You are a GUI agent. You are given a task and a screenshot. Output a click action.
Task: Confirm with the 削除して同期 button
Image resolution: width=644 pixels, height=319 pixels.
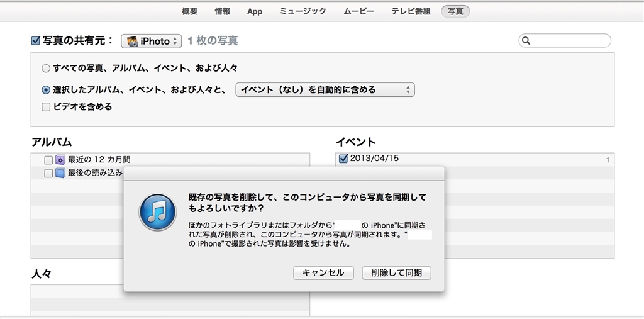point(396,272)
